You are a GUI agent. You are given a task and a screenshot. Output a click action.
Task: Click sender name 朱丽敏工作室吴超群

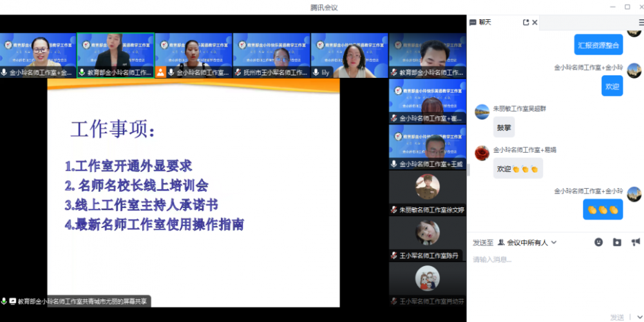520,109
